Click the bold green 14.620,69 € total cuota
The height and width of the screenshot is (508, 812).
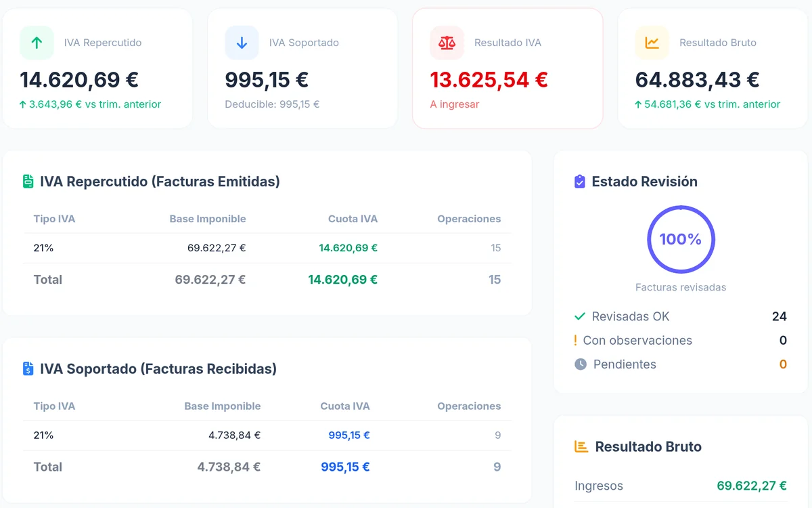coord(343,280)
